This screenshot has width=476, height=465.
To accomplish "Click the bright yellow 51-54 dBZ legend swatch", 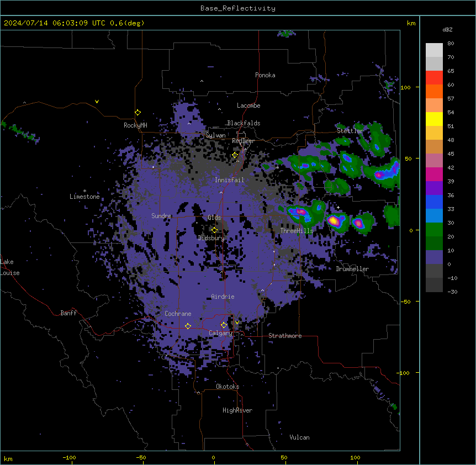I will pos(434,119).
